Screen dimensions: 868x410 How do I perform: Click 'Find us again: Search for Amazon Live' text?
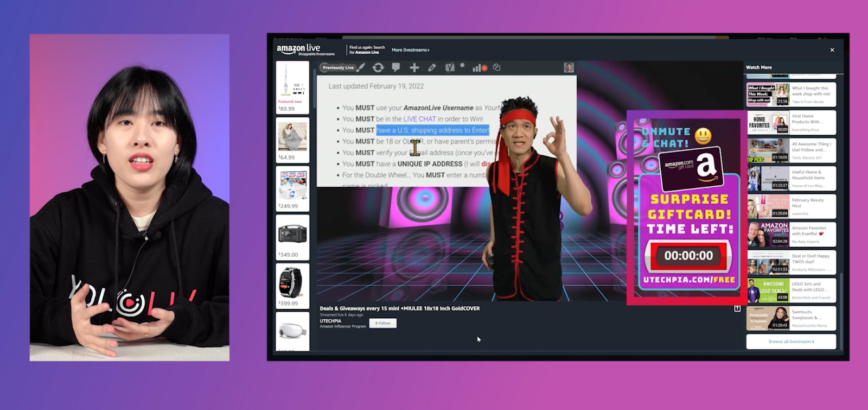[367, 50]
